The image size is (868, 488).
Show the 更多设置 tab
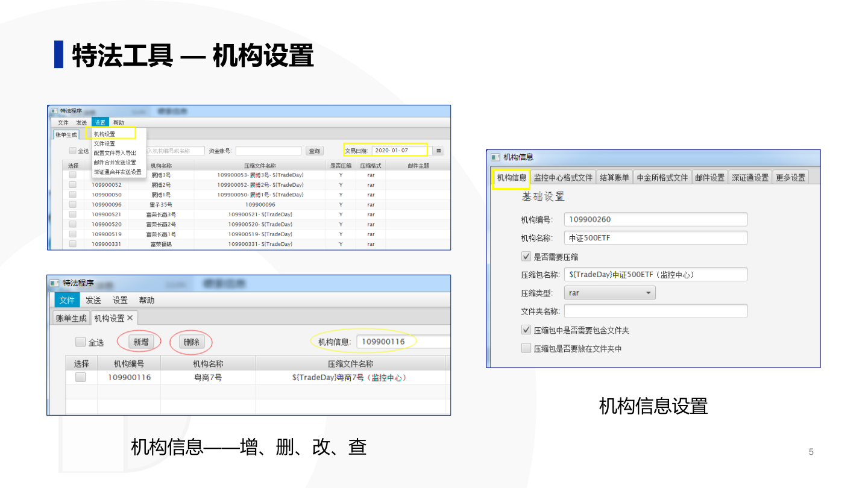(790, 178)
